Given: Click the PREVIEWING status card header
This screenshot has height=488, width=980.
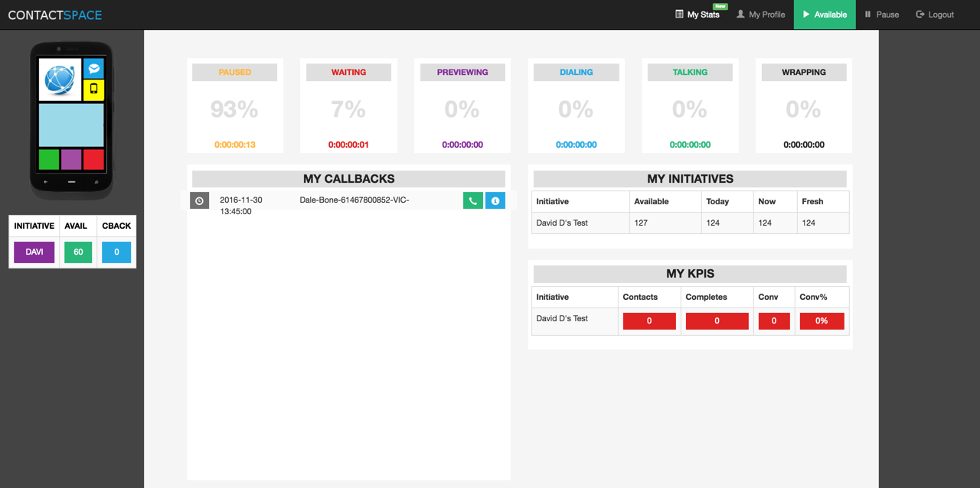Looking at the screenshot, I should [x=462, y=72].
